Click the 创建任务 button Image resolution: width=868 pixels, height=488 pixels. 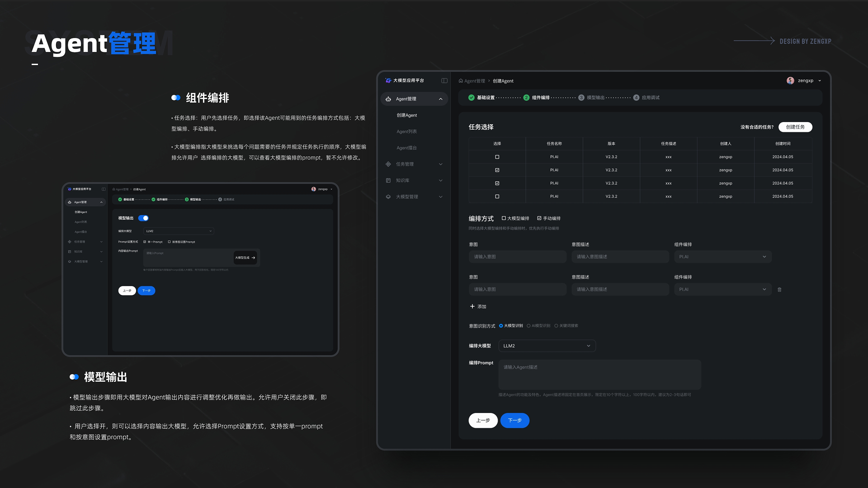[x=795, y=127]
